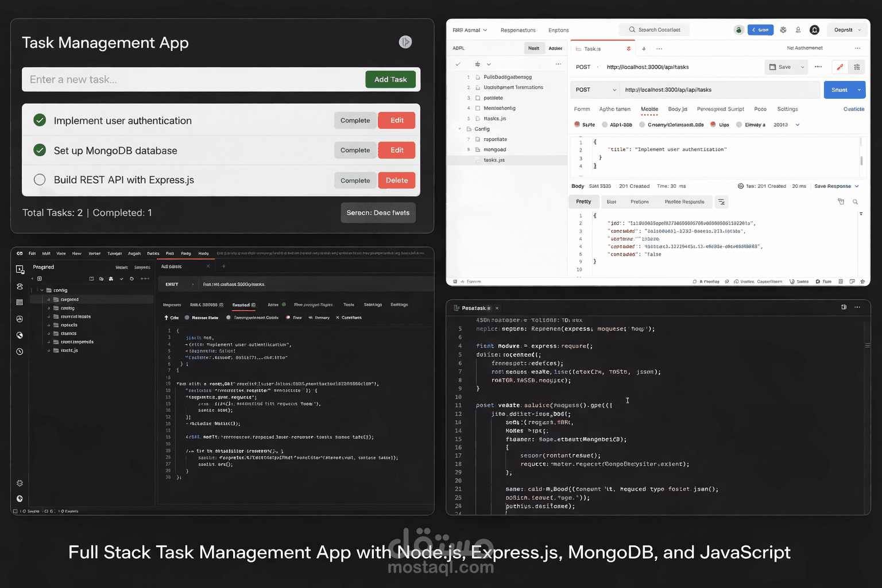Click the red pencil edit icon beside Save
Viewport: 882px width, 588px height.
click(x=840, y=67)
